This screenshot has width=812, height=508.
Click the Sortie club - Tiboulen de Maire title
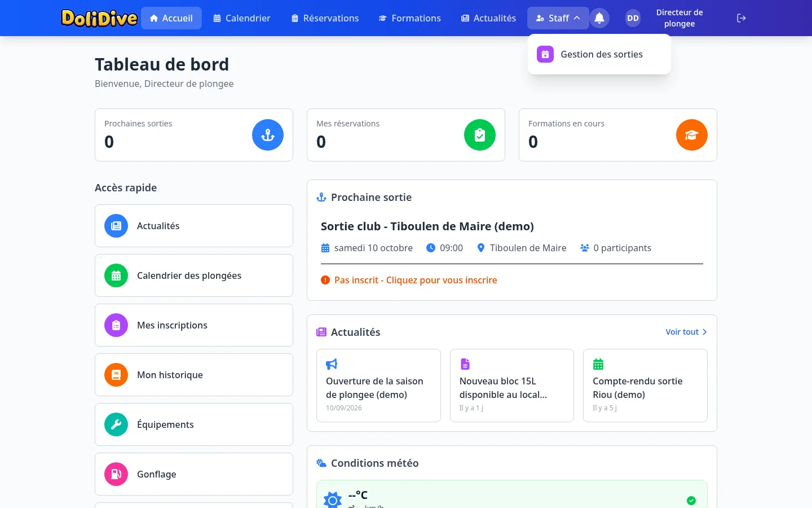427,226
